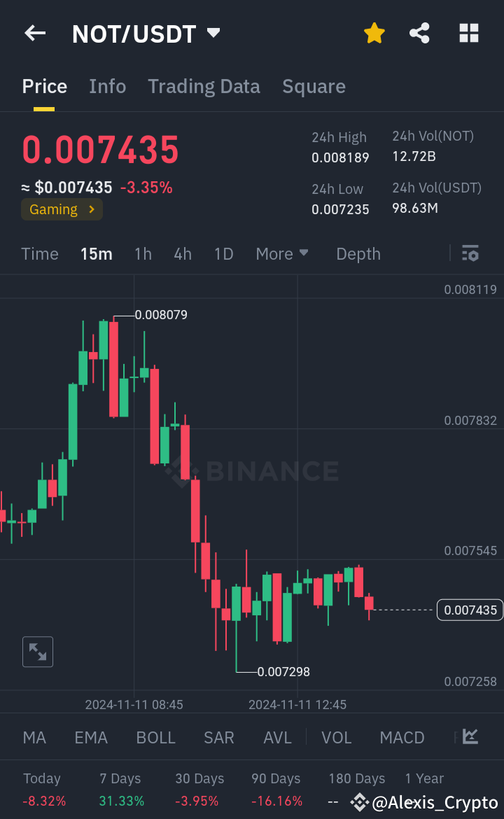Click the grid markets overview icon

pos(468,33)
